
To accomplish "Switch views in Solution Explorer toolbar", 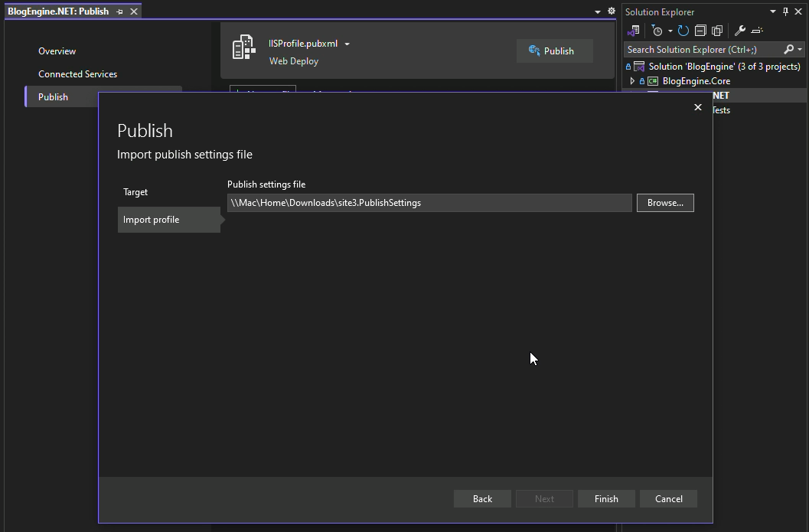I will pyautogui.click(x=634, y=31).
